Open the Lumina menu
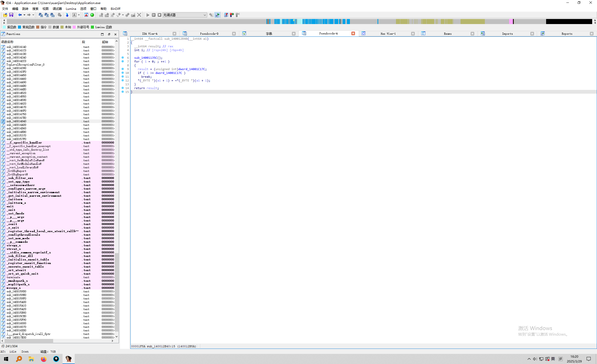The image size is (597, 364). click(x=71, y=9)
